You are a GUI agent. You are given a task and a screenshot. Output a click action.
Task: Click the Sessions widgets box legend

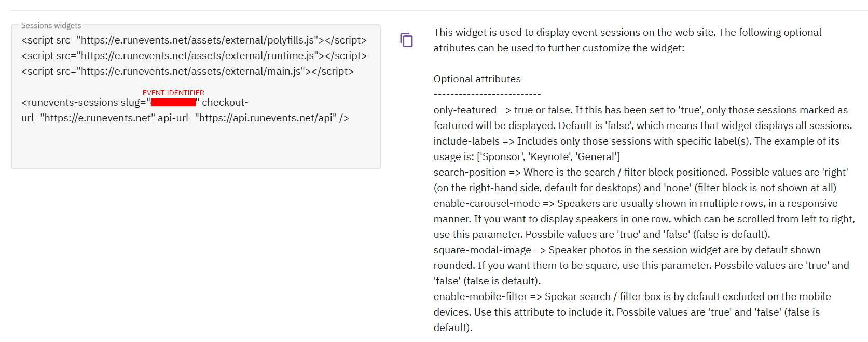51,25
